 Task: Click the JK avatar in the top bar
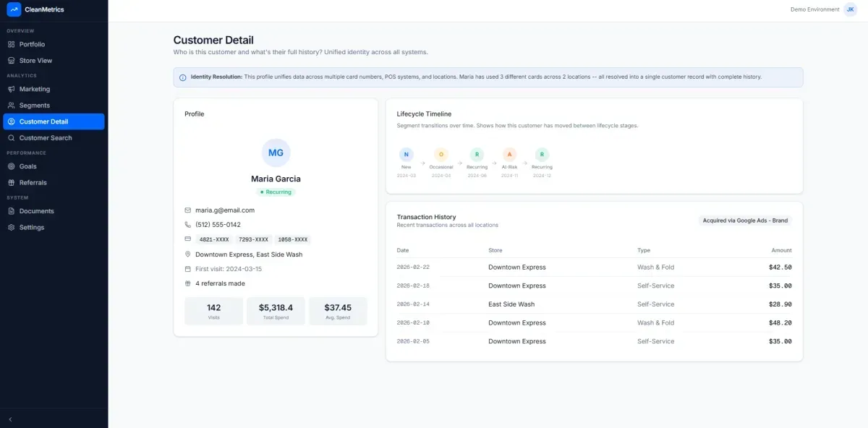click(850, 9)
